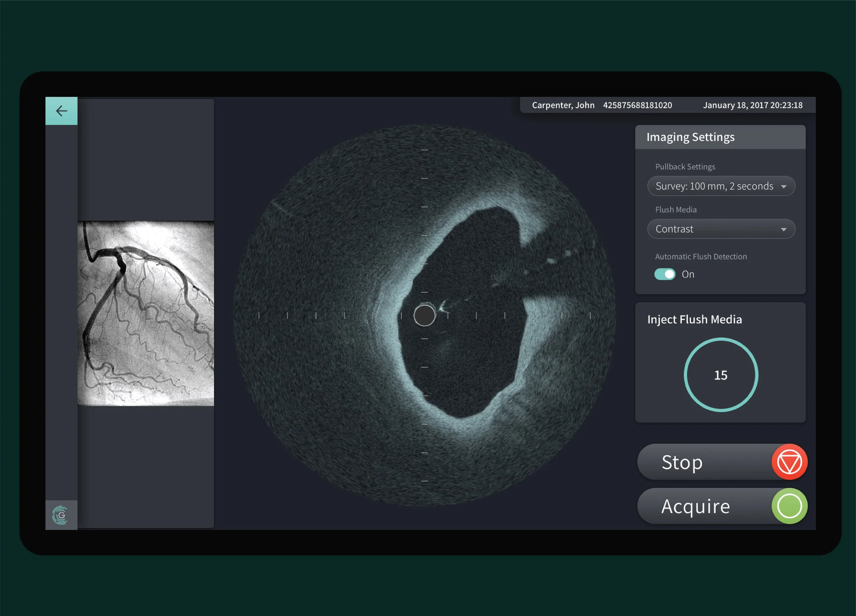
Task: Click the date and time display
Action: 752,105
